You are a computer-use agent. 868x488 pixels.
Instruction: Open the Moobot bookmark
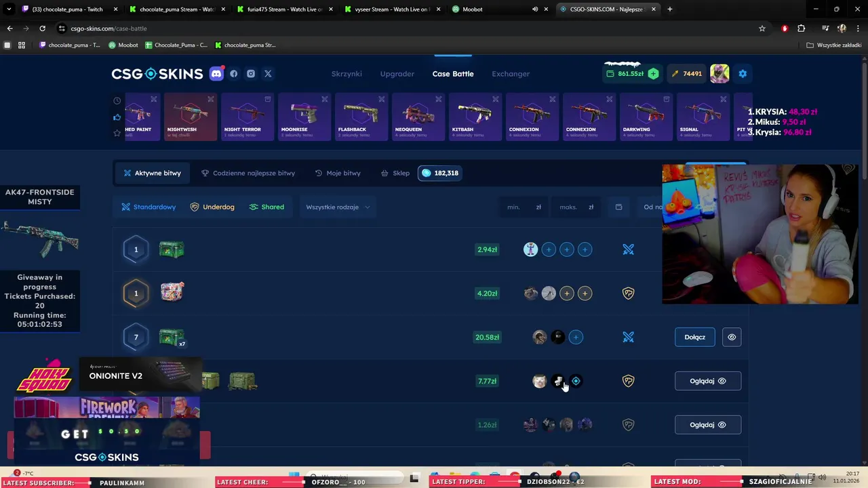click(123, 45)
